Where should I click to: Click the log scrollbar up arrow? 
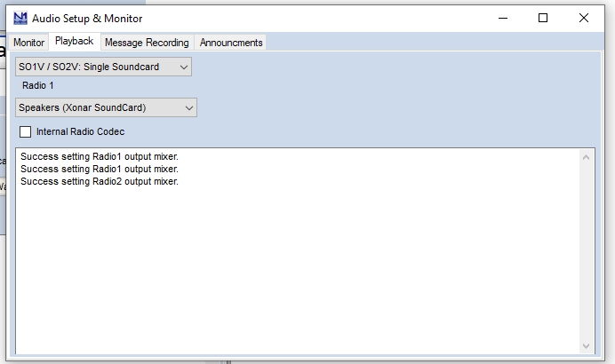587,157
